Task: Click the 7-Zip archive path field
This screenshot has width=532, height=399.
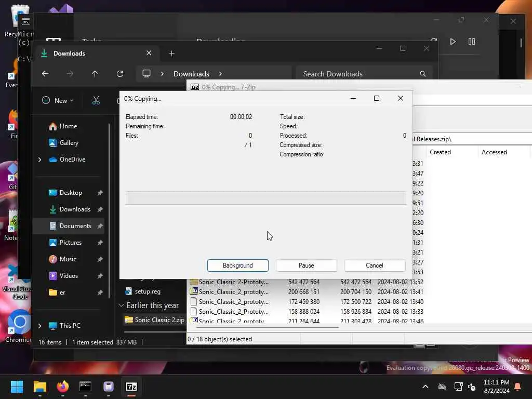Action: [472, 139]
